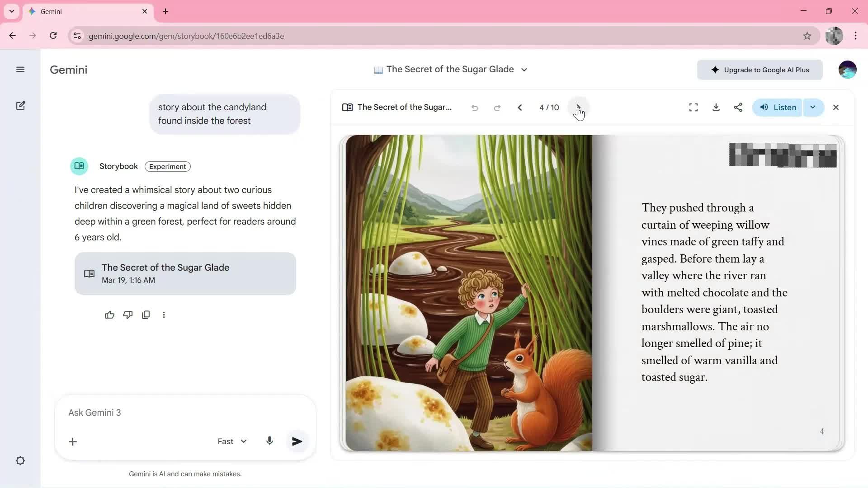Select the Gemini browser tab
This screenshot has height=488, width=868.
(86, 12)
